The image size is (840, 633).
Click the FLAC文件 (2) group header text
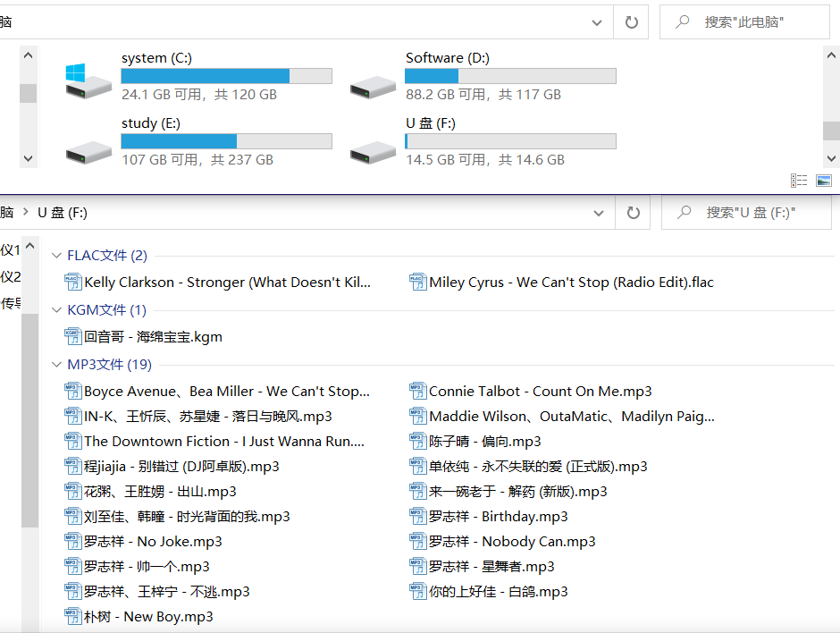(x=107, y=256)
